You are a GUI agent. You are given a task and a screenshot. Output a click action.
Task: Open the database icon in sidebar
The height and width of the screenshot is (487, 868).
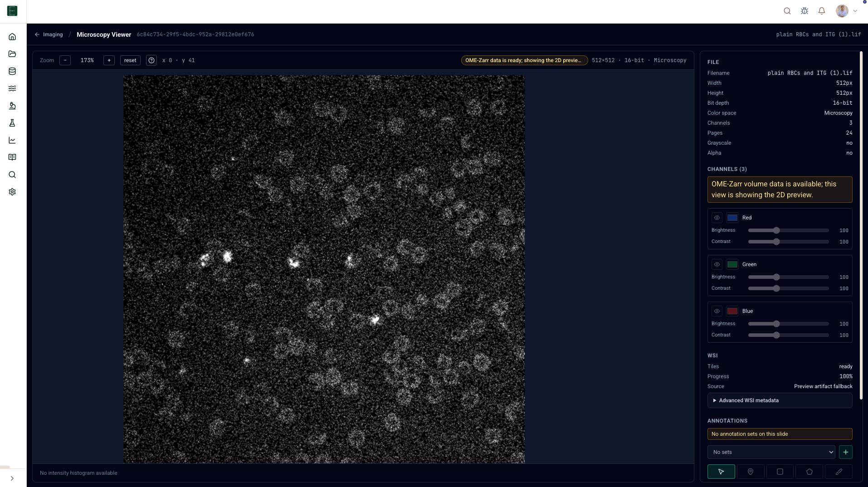pos(12,71)
